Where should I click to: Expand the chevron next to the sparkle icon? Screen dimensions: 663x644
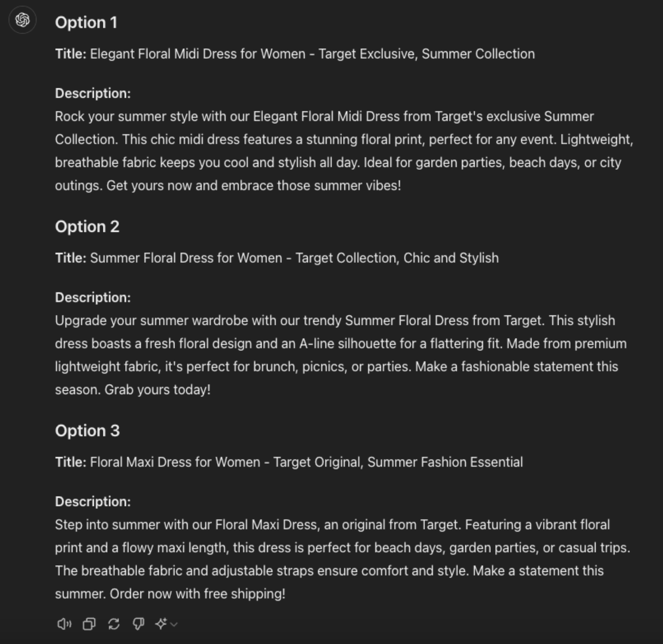(174, 625)
